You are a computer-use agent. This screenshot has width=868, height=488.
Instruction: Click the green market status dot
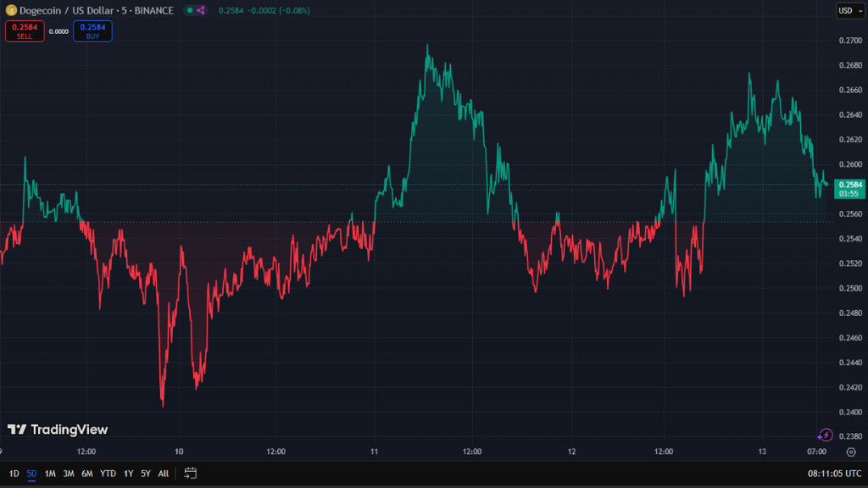190,10
